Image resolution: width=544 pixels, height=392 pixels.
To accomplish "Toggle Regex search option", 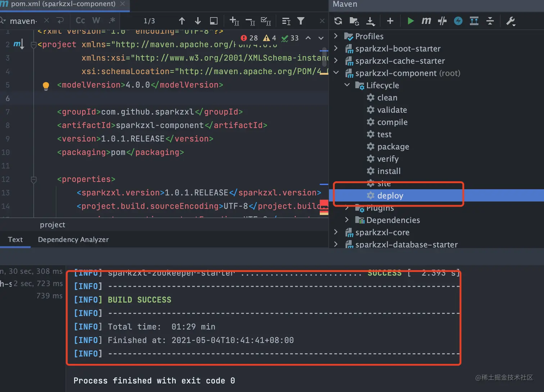I will point(112,20).
